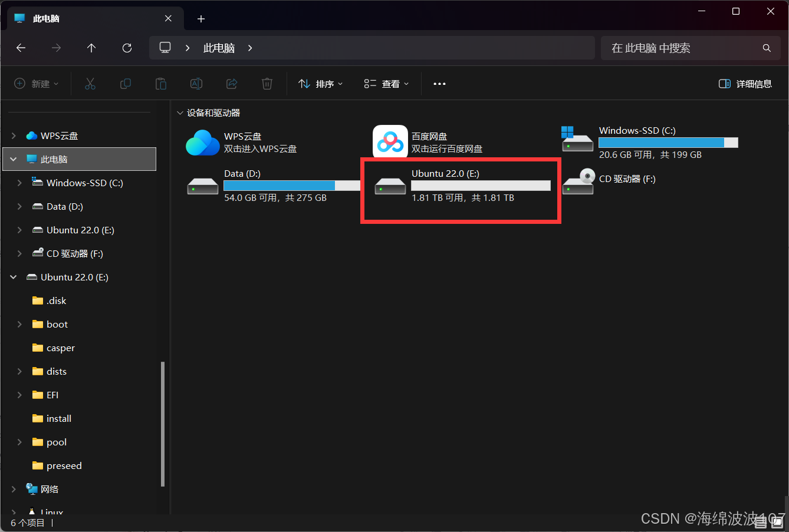Collapse the 设备和驱动器 group
The width and height of the screenshot is (789, 532).
[180, 113]
